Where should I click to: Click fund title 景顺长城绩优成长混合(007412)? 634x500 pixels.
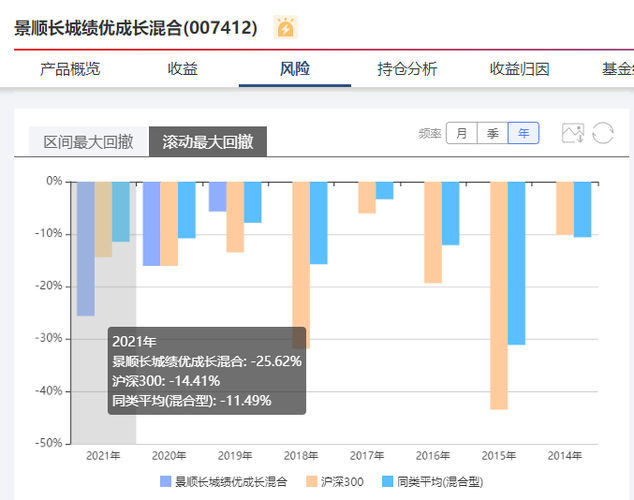pyautogui.click(x=136, y=28)
